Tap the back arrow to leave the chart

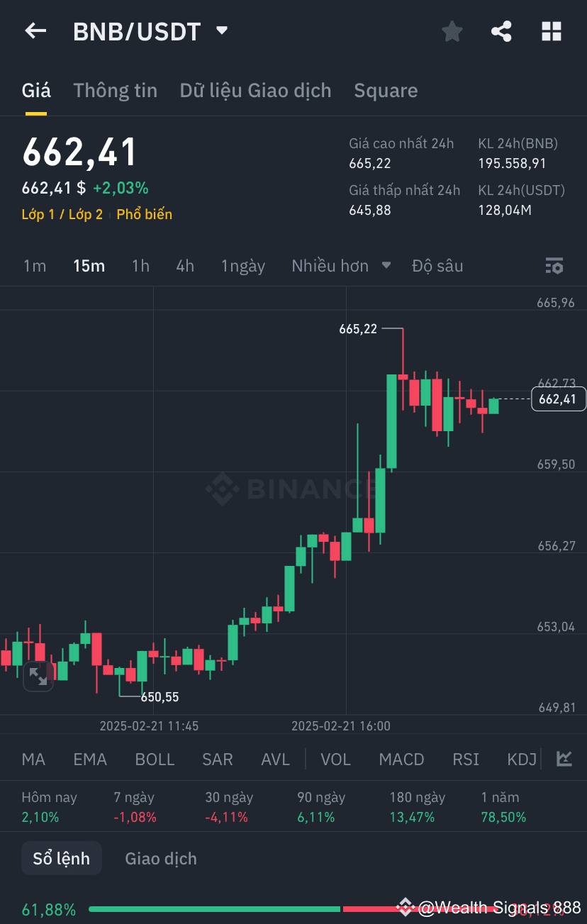35,30
